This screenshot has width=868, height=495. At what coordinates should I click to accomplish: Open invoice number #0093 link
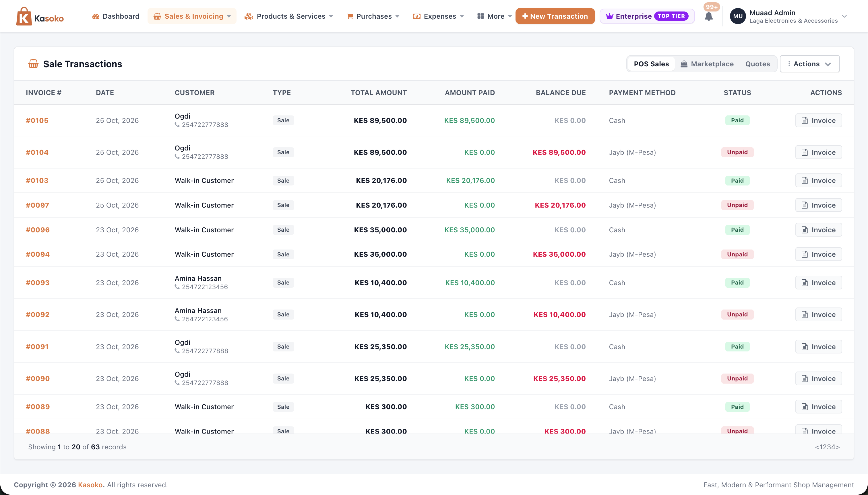pyautogui.click(x=38, y=283)
